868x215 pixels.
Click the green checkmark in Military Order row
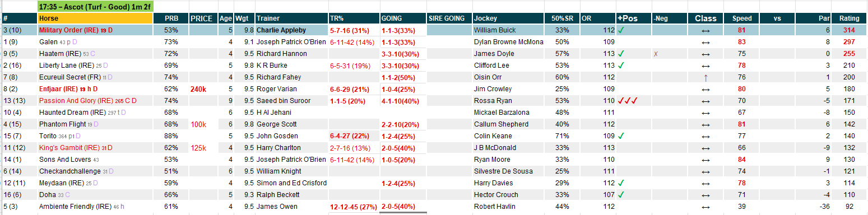(621, 30)
